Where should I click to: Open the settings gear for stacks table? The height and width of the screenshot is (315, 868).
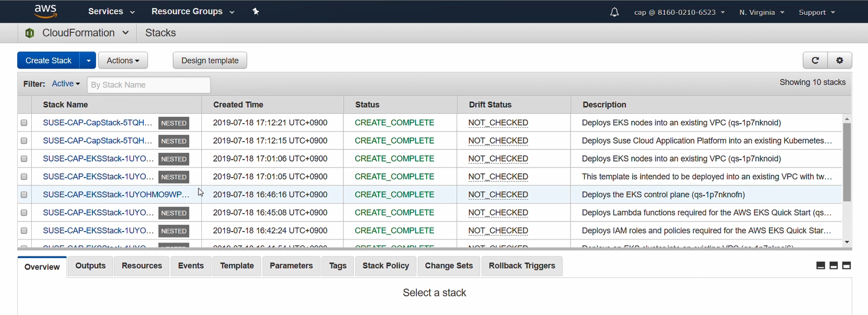tap(840, 61)
